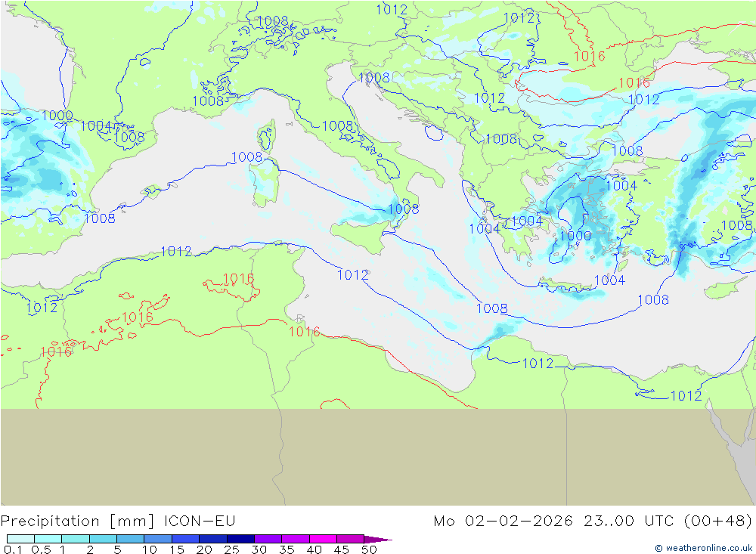Pick the 0.1–0.5 mm palest cyan legend swatch
Screen dimensions: 756x554
(20, 539)
